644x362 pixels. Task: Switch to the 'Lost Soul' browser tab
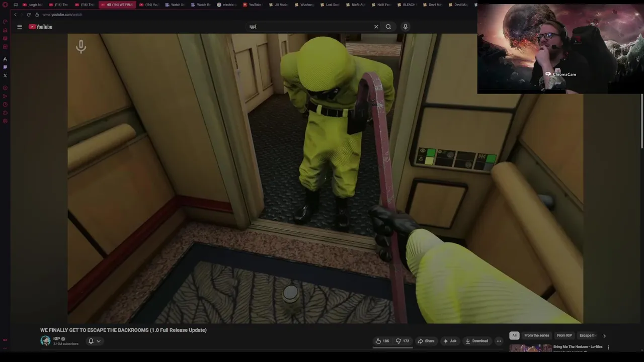click(x=330, y=5)
